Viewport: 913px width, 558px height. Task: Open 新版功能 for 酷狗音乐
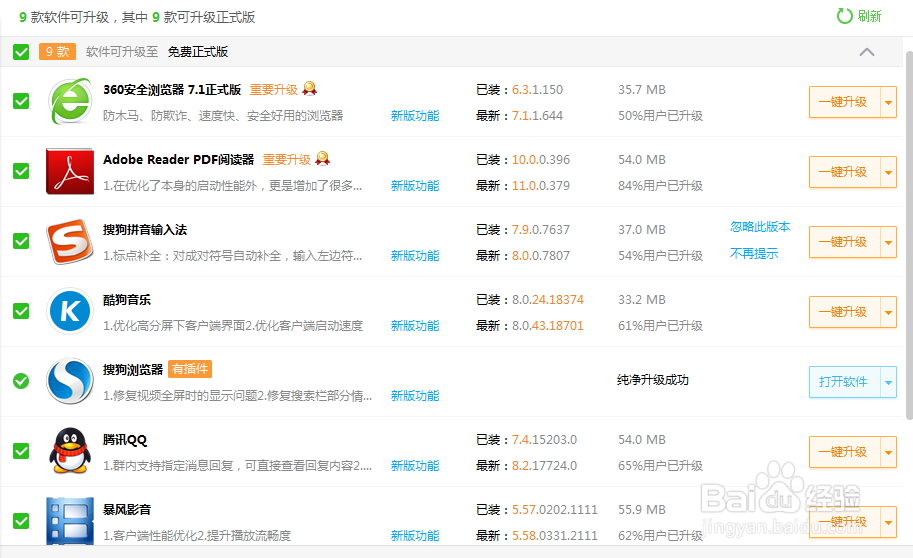pyautogui.click(x=415, y=325)
